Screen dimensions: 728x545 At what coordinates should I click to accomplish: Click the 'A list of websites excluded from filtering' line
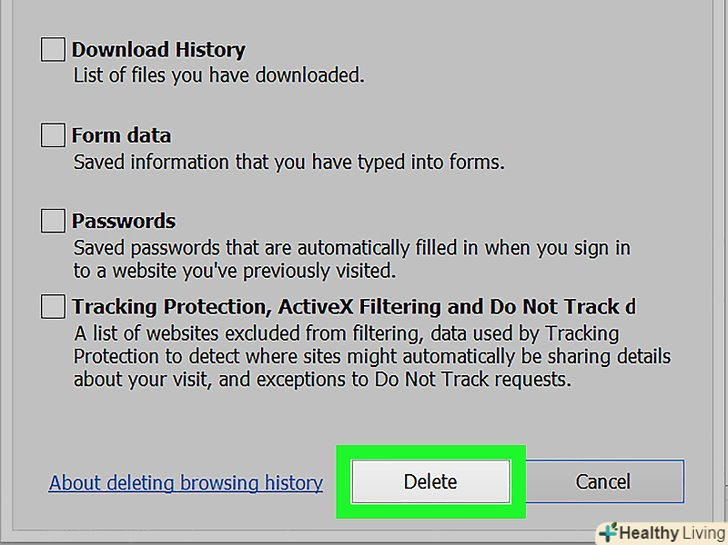(x=346, y=333)
